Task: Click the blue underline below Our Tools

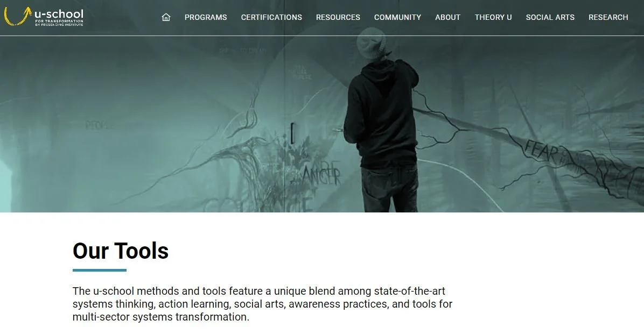Action: (100, 270)
